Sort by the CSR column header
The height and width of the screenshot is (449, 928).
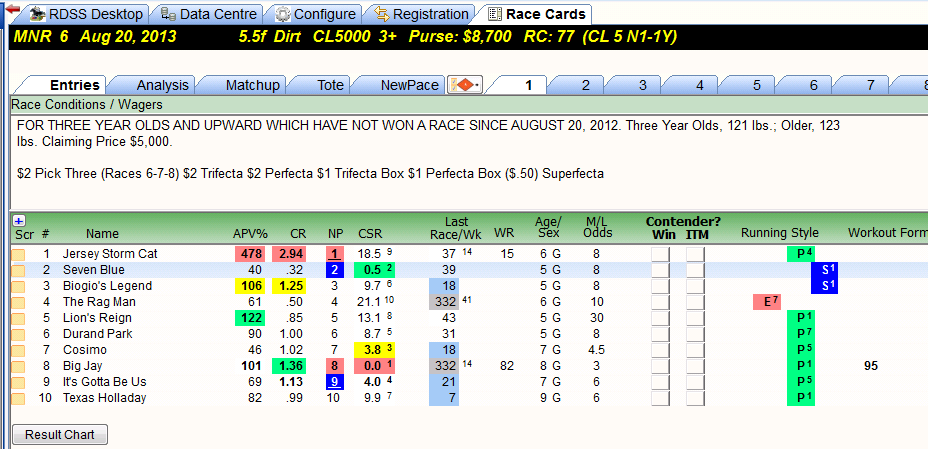click(x=370, y=234)
